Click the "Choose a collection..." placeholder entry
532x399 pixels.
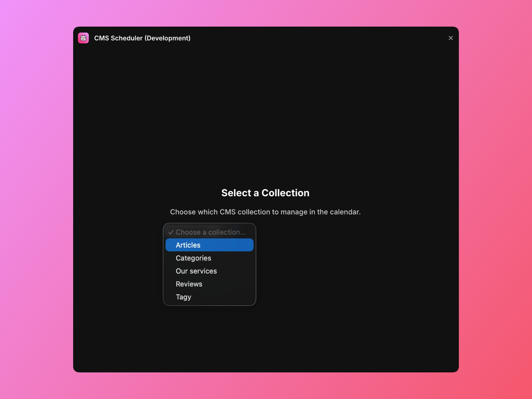[211, 232]
